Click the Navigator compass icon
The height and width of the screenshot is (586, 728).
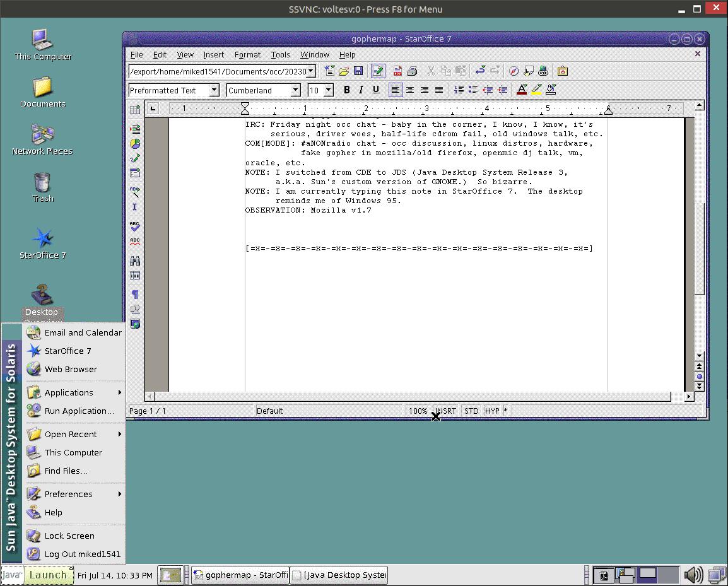coord(514,71)
